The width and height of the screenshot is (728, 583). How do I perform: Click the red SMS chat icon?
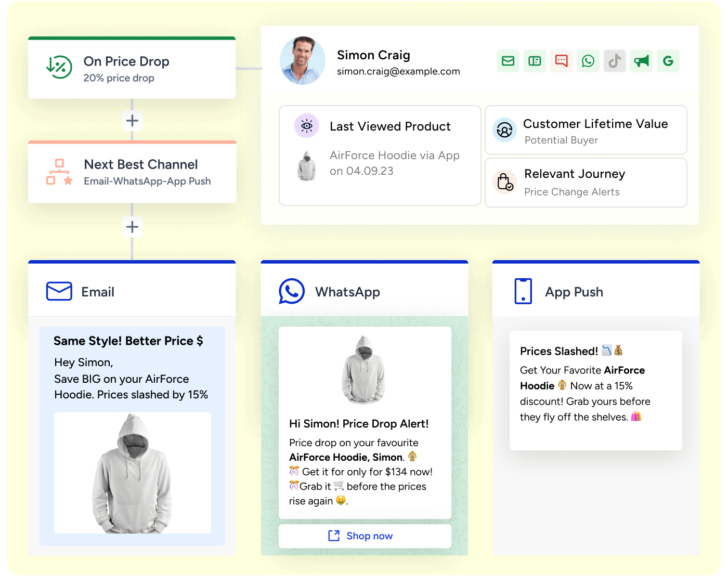tap(561, 61)
